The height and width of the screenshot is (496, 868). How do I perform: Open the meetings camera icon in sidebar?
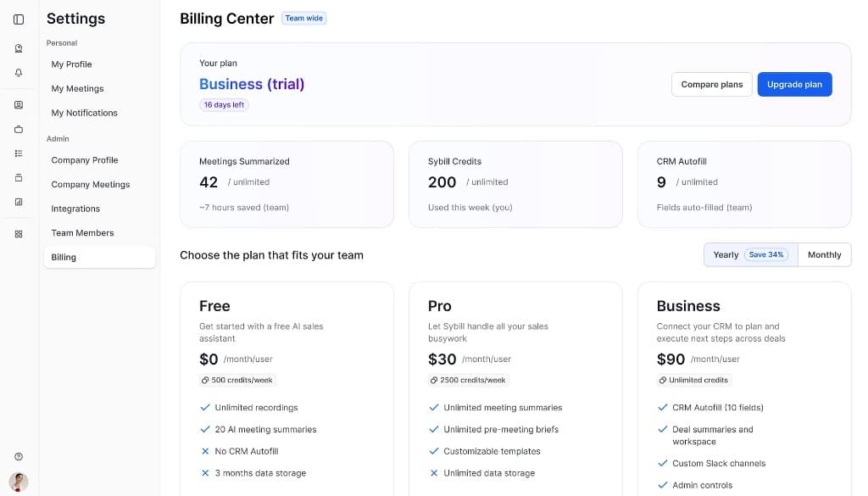point(19,48)
